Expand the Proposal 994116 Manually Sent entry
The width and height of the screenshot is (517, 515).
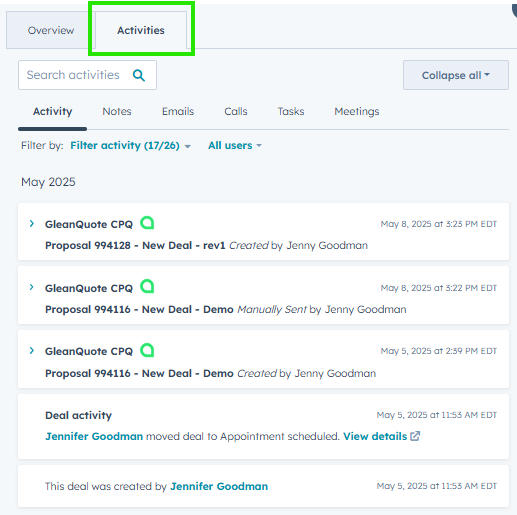tap(32, 287)
